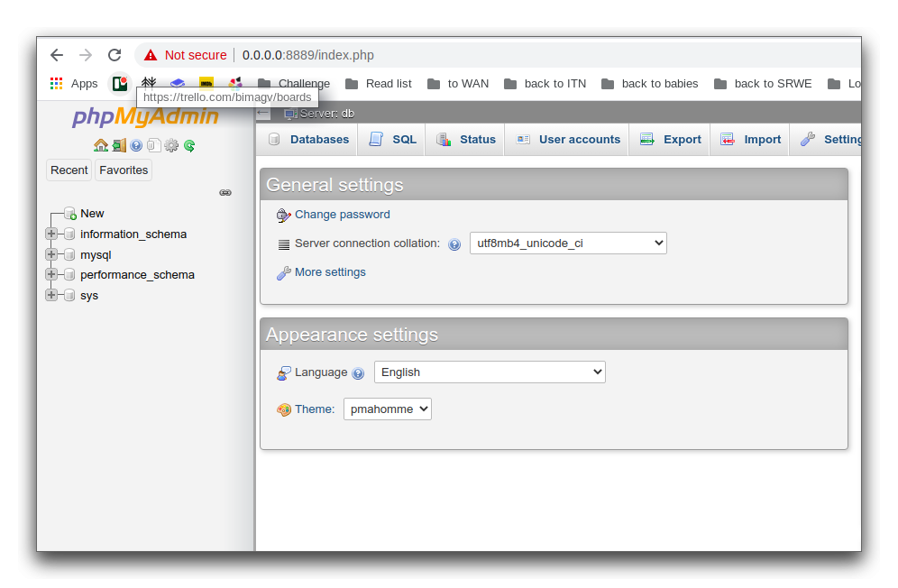Click the mysql database cylinder icon
Image resolution: width=898 pixels, height=588 pixels.
point(69,254)
